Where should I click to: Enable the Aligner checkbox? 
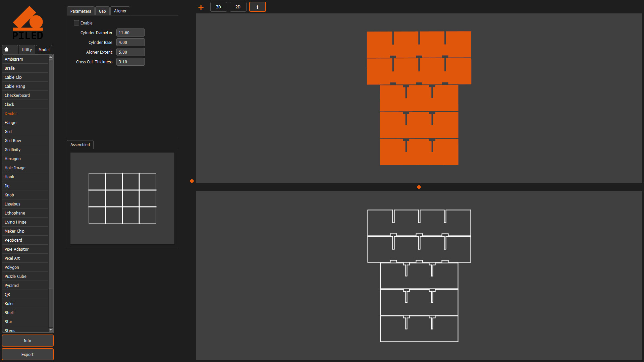76,23
